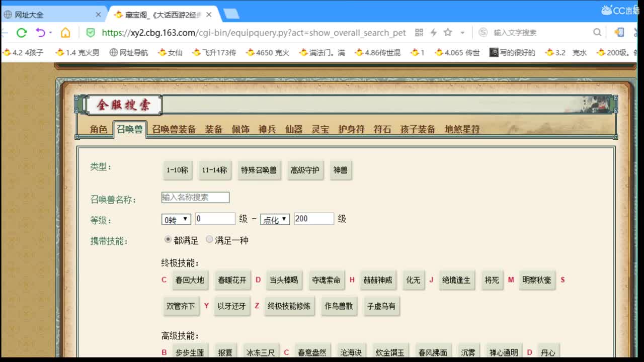Viewport: 644px width, 362px height.
Task: Open the 女仙 bookmark
Action: [170, 52]
